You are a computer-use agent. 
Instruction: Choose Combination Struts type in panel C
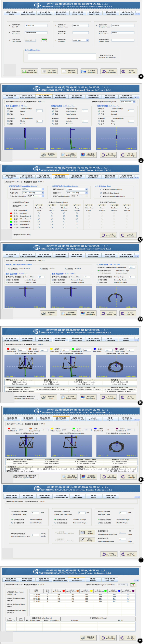tap(101, 196)
